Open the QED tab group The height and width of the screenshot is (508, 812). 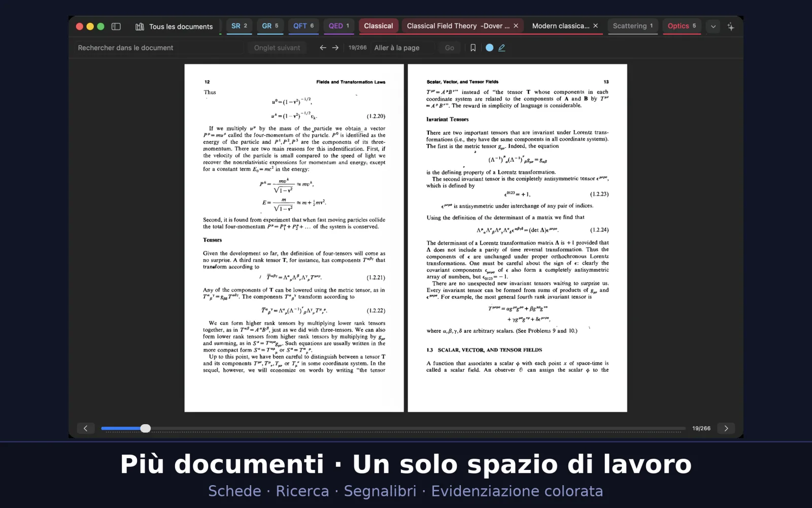[x=339, y=26]
